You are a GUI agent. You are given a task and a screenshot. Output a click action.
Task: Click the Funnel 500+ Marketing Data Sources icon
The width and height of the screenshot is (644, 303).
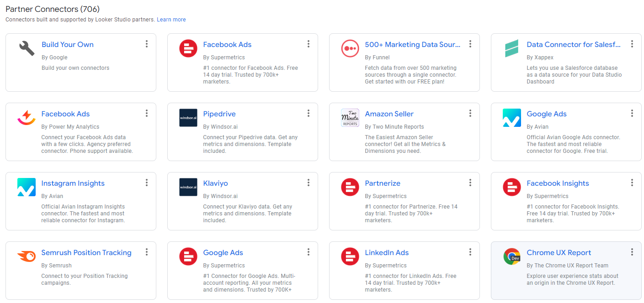[350, 48]
